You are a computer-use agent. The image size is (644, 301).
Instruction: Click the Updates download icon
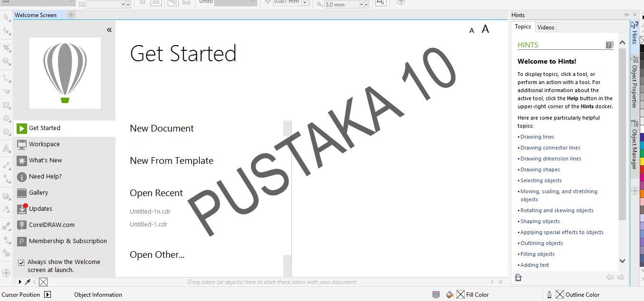(22, 209)
